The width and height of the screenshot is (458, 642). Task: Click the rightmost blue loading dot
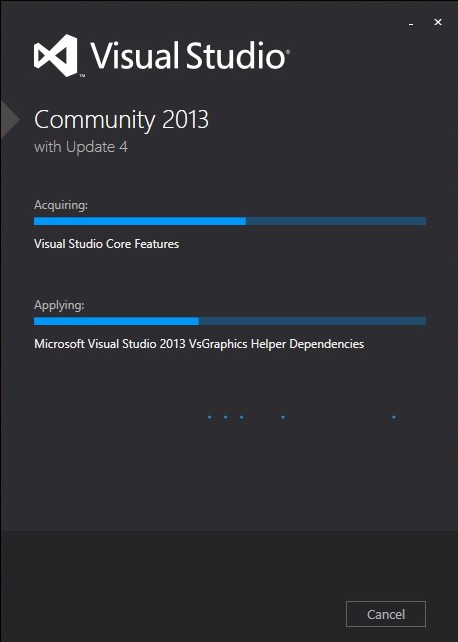coord(394,417)
